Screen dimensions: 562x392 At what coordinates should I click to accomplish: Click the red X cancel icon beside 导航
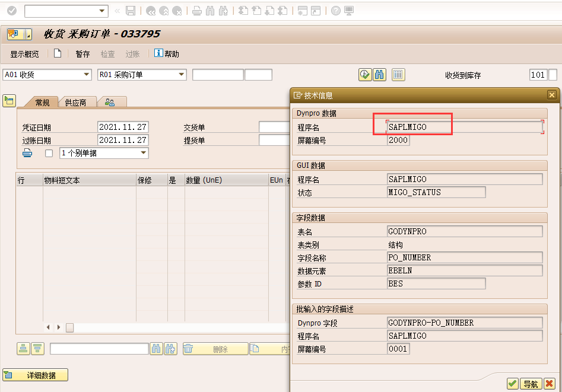[x=549, y=384]
